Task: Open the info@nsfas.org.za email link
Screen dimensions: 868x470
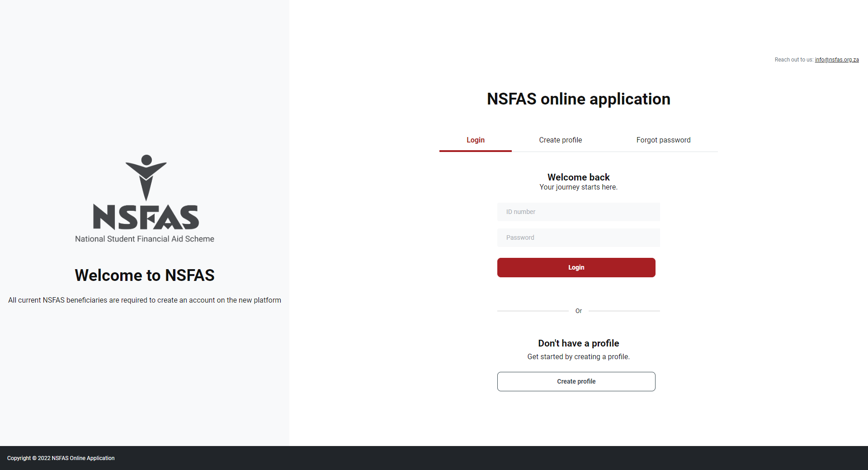Action: 836,59
